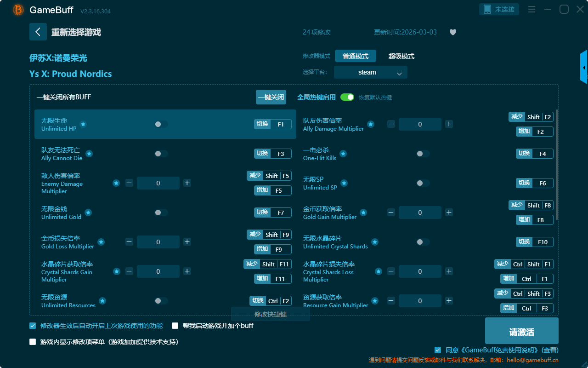Increase the Ally Damage Multiplier value
Image resolution: width=588 pixels, height=368 pixels.
point(449,124)
